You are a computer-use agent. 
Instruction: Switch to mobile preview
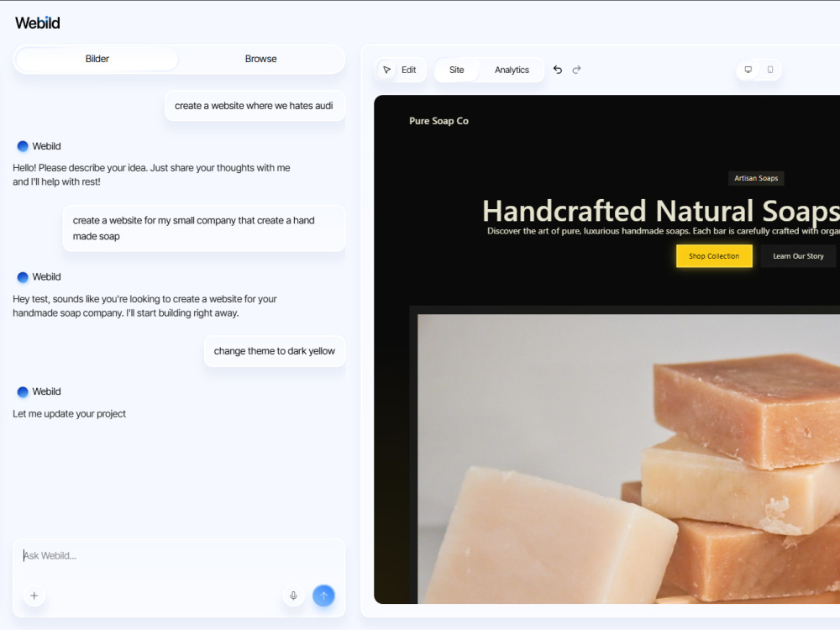tap(770, 70)
